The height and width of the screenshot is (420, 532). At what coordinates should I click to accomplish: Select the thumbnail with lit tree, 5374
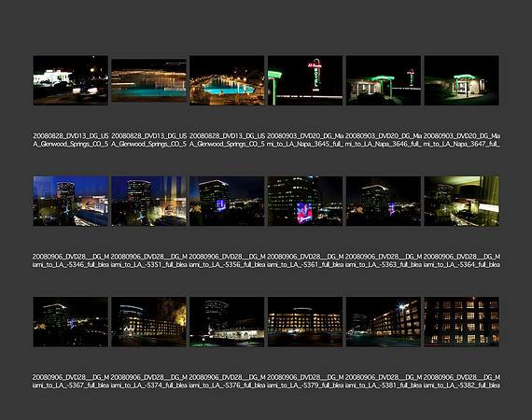pyautogui.click(x=149, y=322)
